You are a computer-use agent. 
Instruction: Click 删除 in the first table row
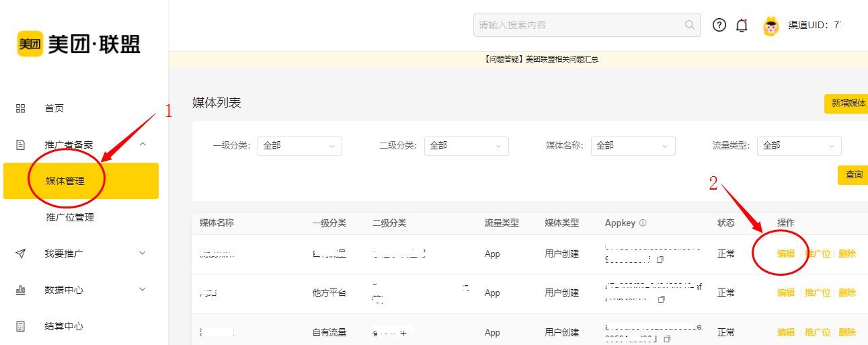(847, 254)
